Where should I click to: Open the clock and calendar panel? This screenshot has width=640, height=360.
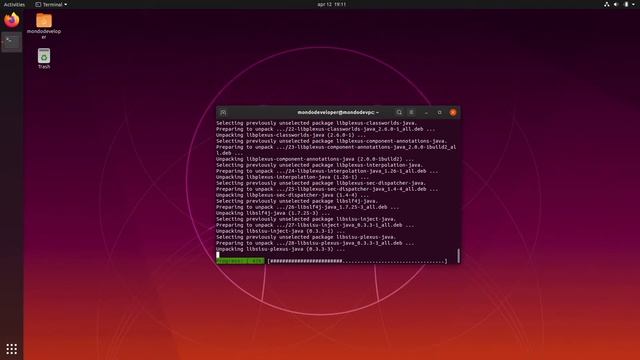(331, 4)
